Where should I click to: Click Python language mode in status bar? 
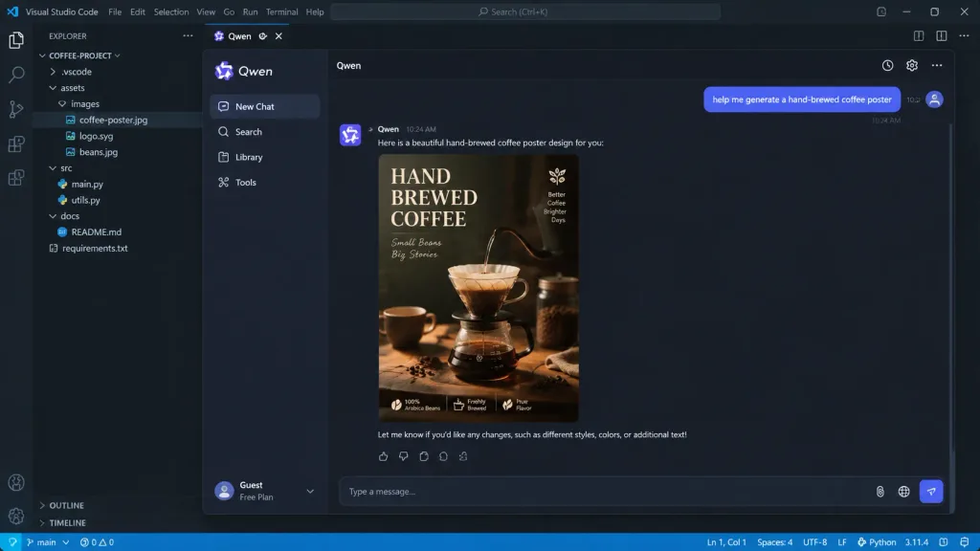coord(877,542)
